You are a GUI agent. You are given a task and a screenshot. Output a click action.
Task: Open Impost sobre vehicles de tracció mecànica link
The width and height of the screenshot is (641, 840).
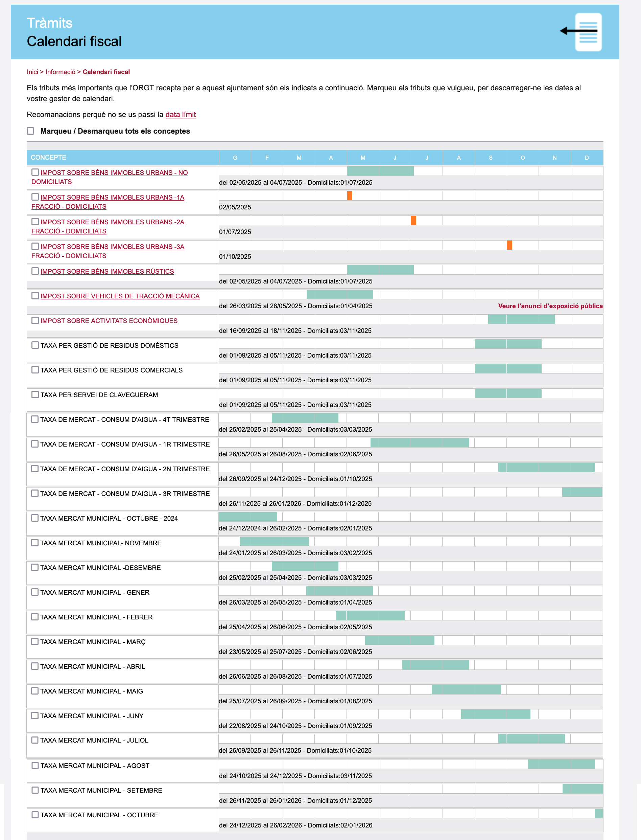(120, 296)
